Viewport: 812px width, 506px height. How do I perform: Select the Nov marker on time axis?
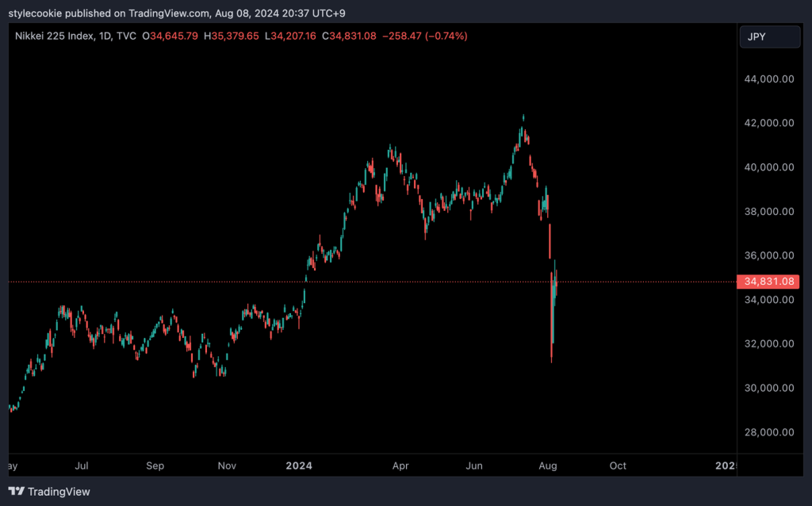pos(228,466)
